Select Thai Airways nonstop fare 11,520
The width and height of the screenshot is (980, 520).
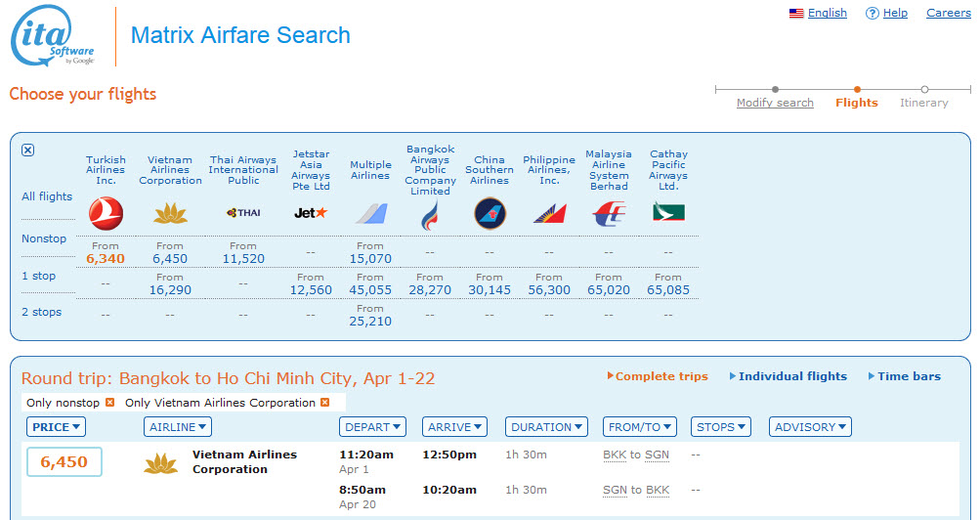pos(243,258)
